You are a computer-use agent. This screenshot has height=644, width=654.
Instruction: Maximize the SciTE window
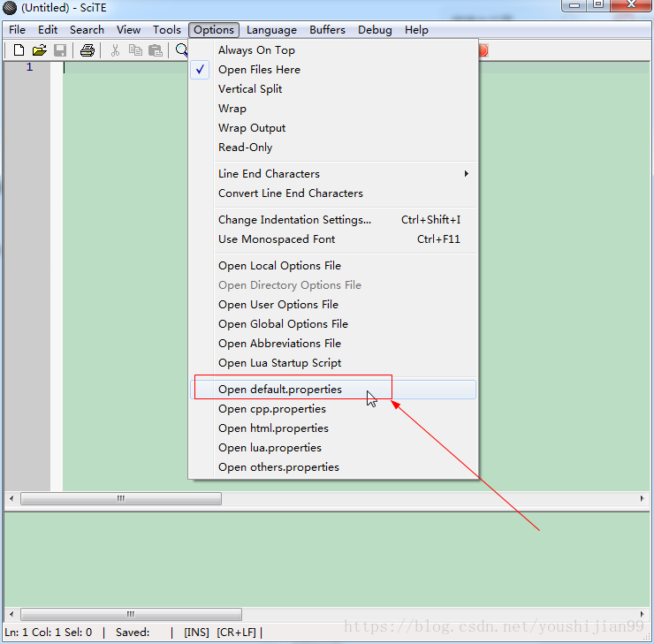click(598, 5)
